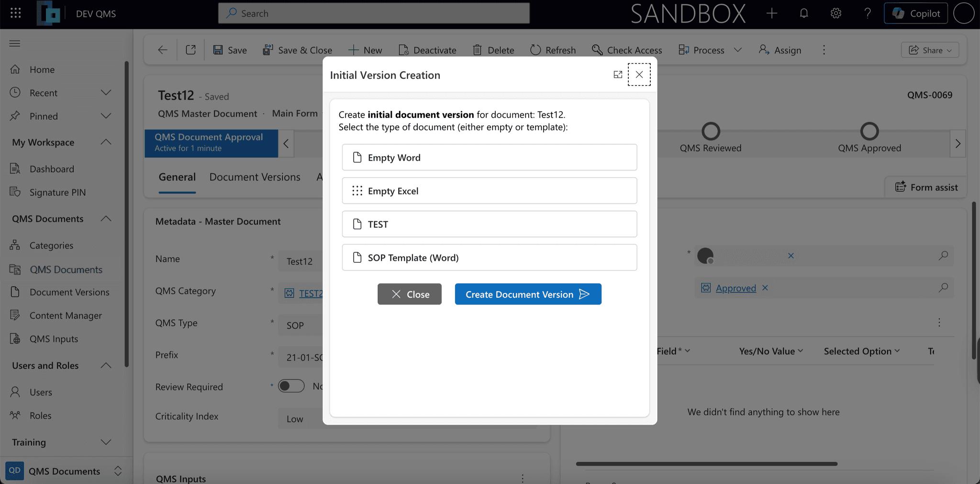Select the Empty Excel option

489,191
